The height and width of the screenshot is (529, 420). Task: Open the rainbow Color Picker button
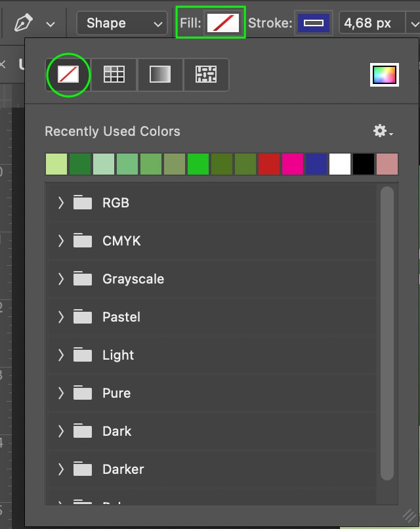(385, 75)
